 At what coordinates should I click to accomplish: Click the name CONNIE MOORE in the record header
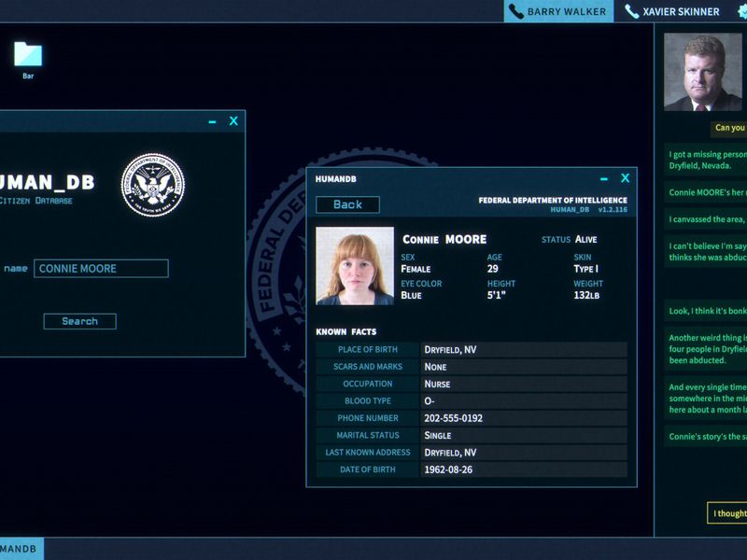[444, 240]
